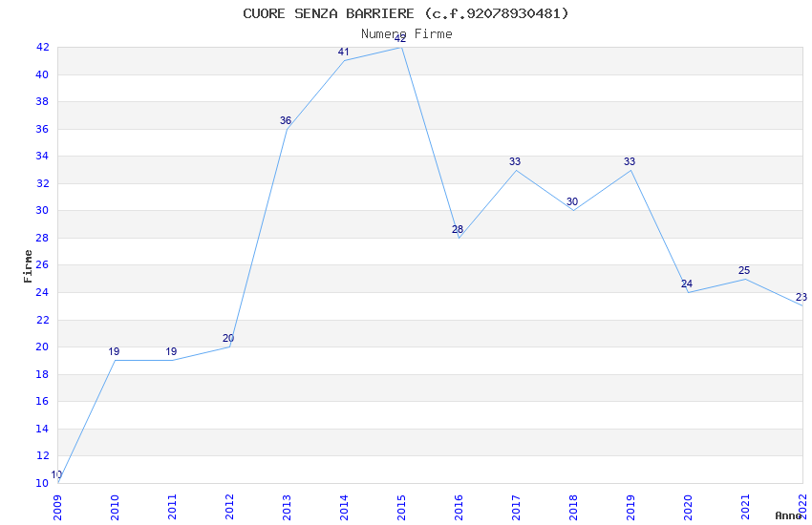Click the y-axis tick label 40
The width and height of the screenshot is (812, 525).
[x=42, y=74]
